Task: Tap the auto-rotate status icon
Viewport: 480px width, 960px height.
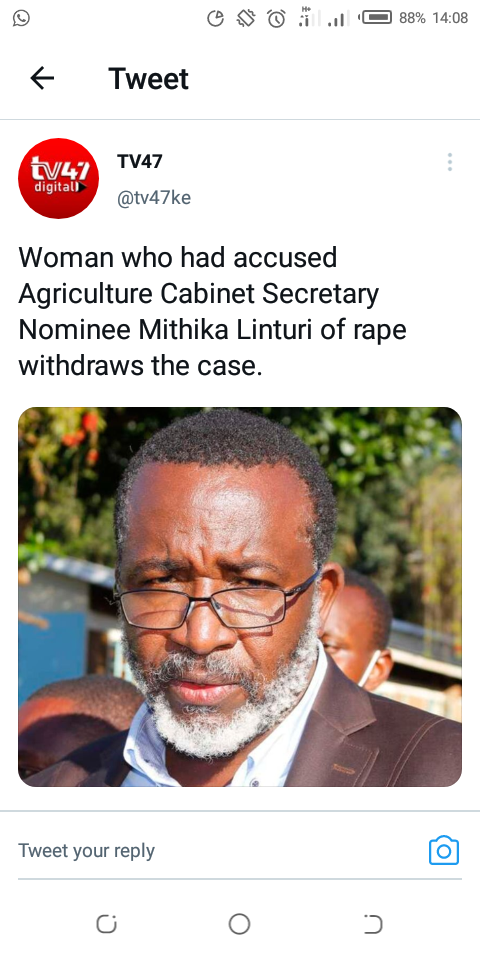Action: coord(246,18)
